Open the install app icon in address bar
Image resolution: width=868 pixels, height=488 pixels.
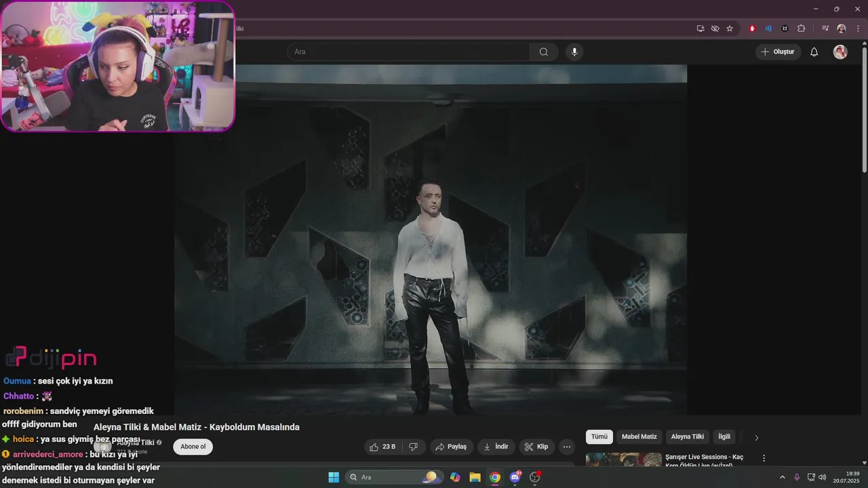[701, 28]
